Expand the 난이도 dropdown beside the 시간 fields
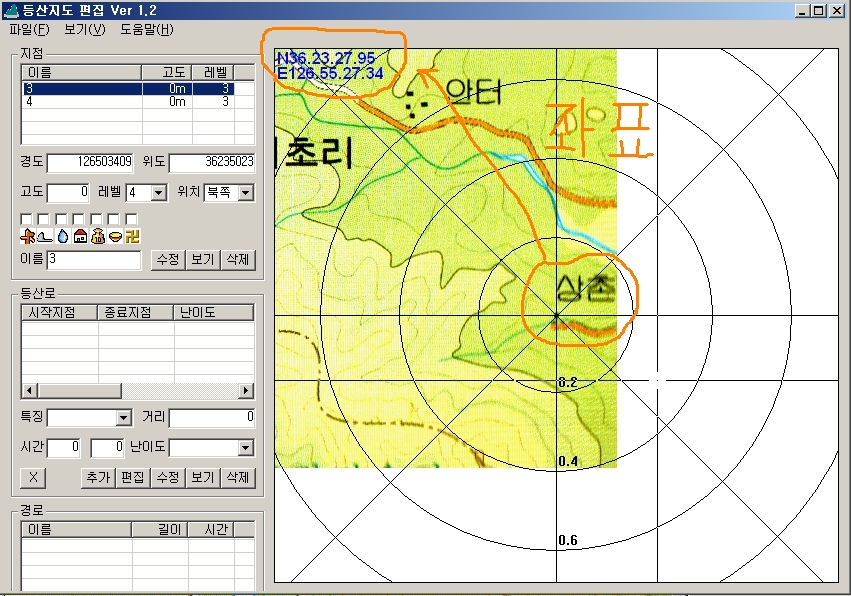The height and width of the screenshot is (596, 851). (245, 448)
